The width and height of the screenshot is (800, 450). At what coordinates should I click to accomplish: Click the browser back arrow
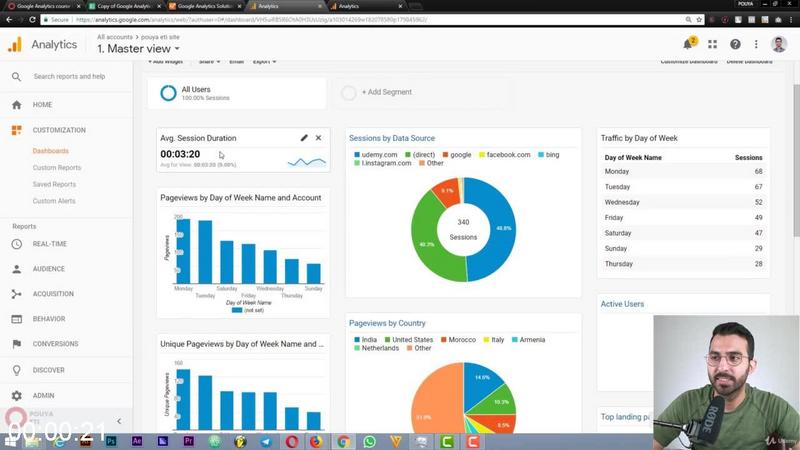click(9, 19)
